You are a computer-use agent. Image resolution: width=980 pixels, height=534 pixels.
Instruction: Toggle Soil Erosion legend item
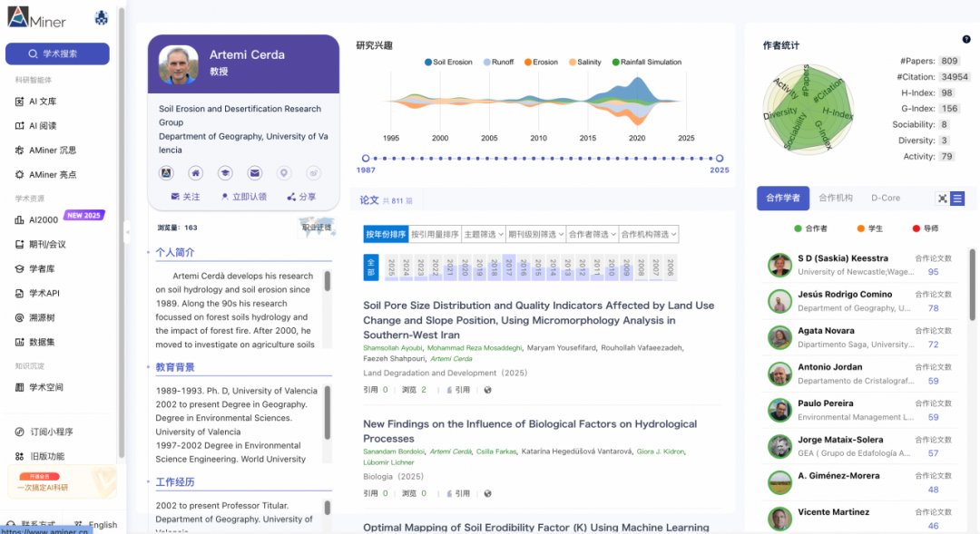448,62
